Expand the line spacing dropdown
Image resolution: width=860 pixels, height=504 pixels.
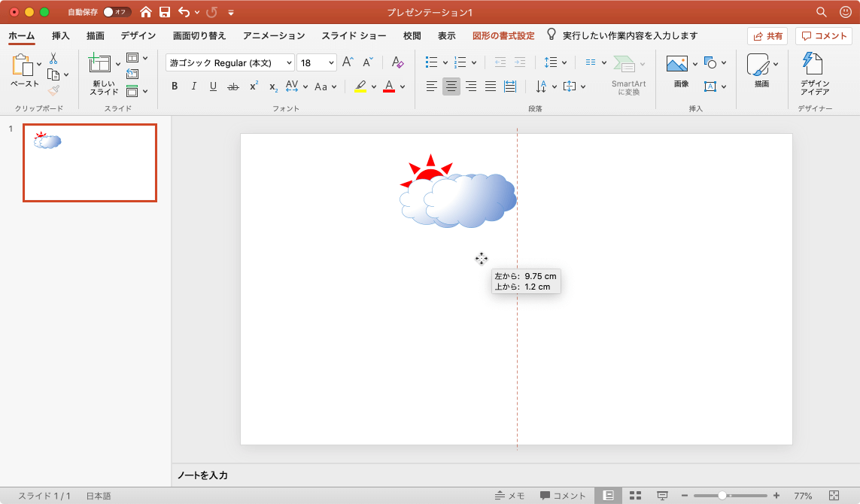pos(565,63)
